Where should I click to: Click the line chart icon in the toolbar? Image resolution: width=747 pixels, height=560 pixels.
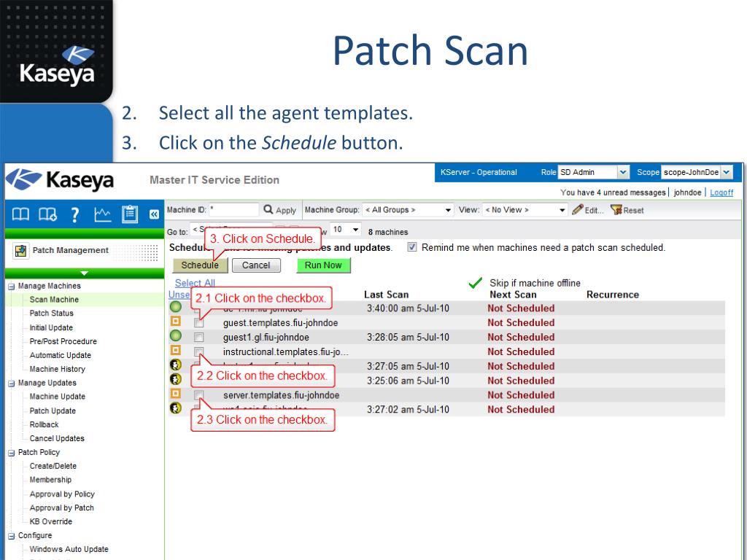102,215
